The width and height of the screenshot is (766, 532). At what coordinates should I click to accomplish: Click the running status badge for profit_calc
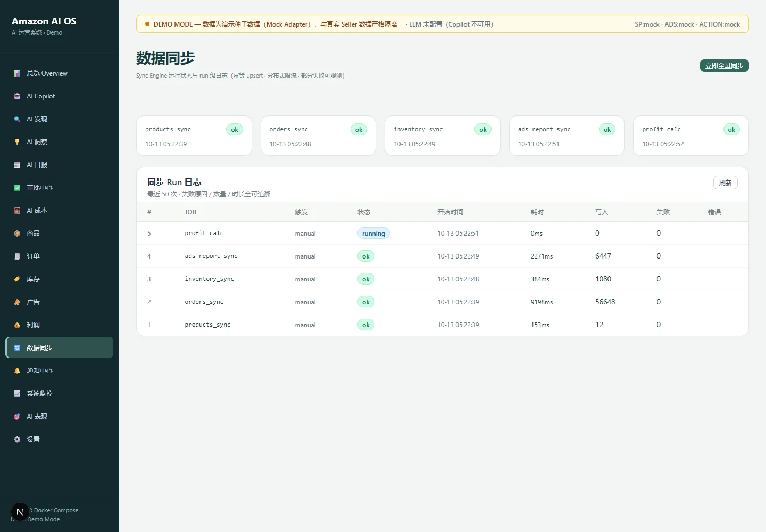[x=373, y=234]
